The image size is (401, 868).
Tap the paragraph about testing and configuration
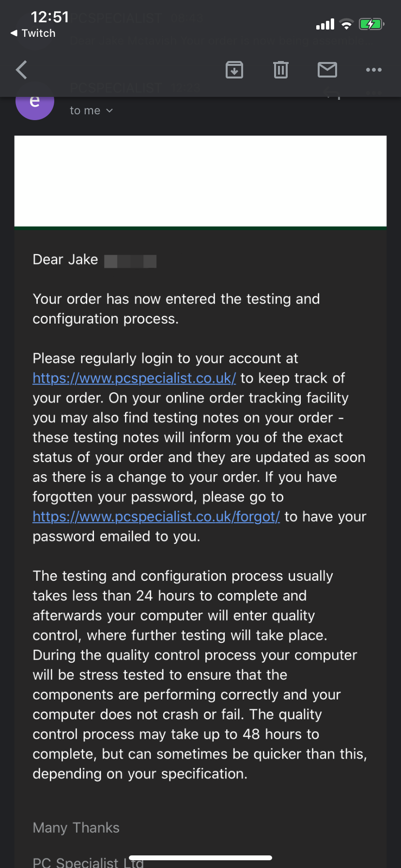pos(200,675)
